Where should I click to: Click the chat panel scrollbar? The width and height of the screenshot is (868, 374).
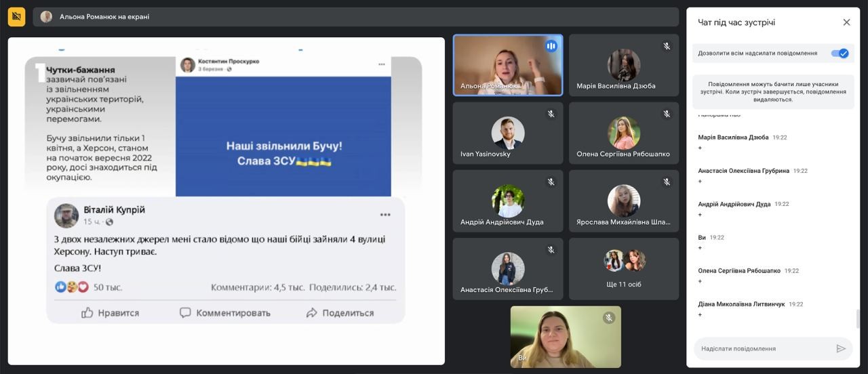pos(857,318)
